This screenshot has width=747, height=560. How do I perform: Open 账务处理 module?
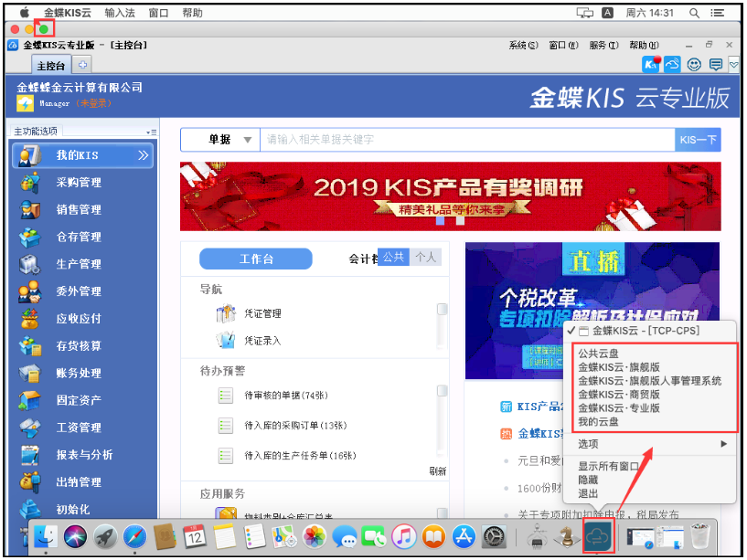(79, 373)
